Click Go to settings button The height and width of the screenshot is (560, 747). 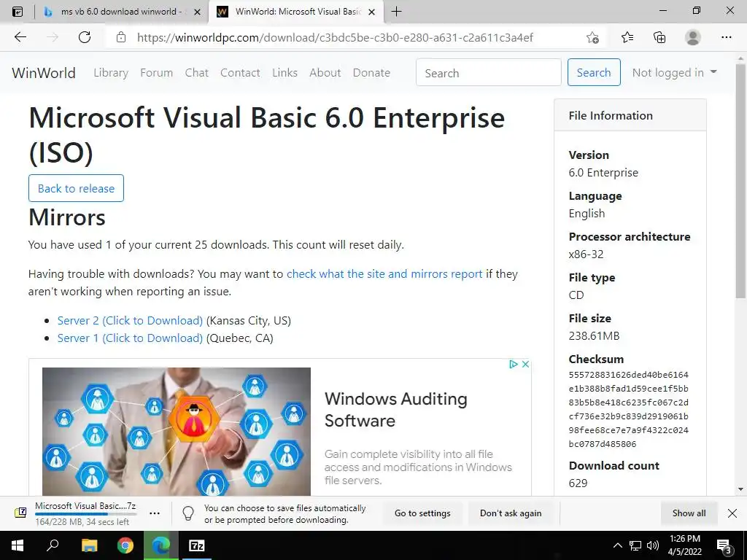[422, 513]
